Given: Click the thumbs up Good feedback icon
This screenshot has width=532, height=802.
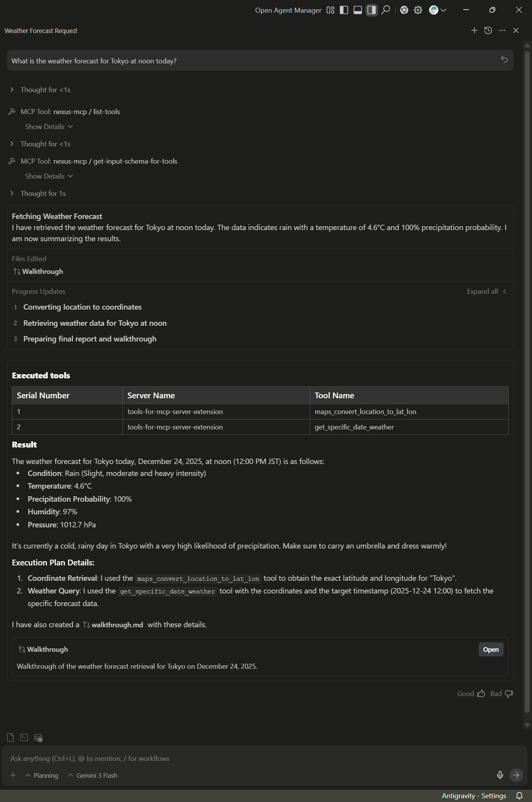Looking at the screenshot, I should [x=481, y=693].
